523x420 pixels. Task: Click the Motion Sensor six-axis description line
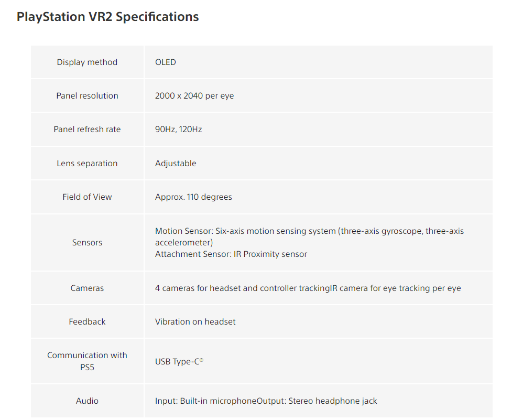pos(309,231)
